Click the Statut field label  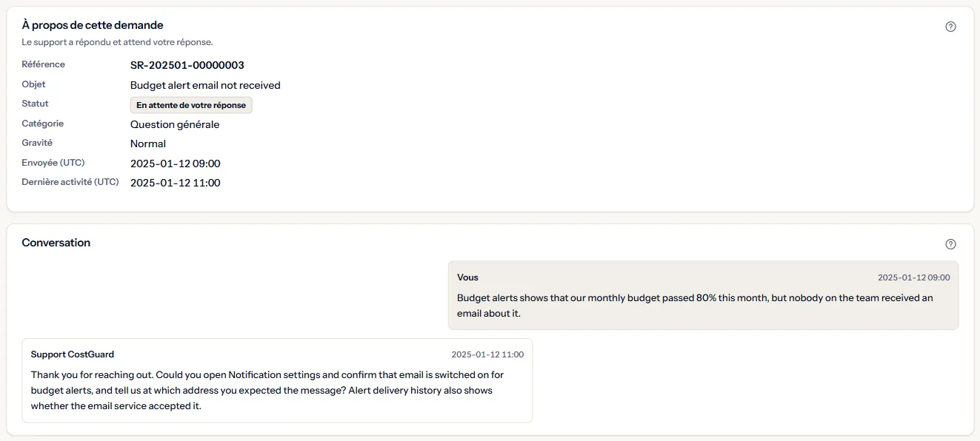pyautogui.click(x=35, y=104)
